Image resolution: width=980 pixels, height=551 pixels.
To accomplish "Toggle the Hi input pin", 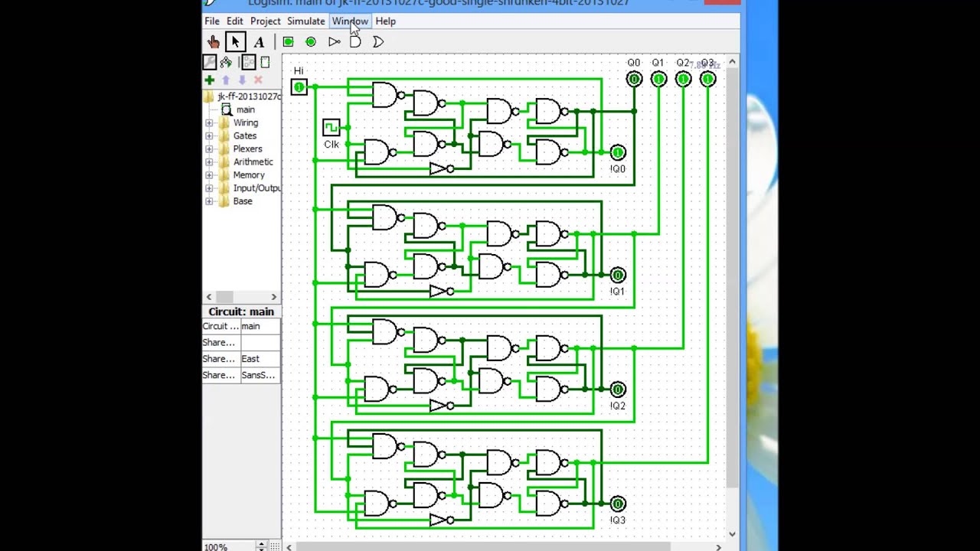I will [x=299, y=87].
